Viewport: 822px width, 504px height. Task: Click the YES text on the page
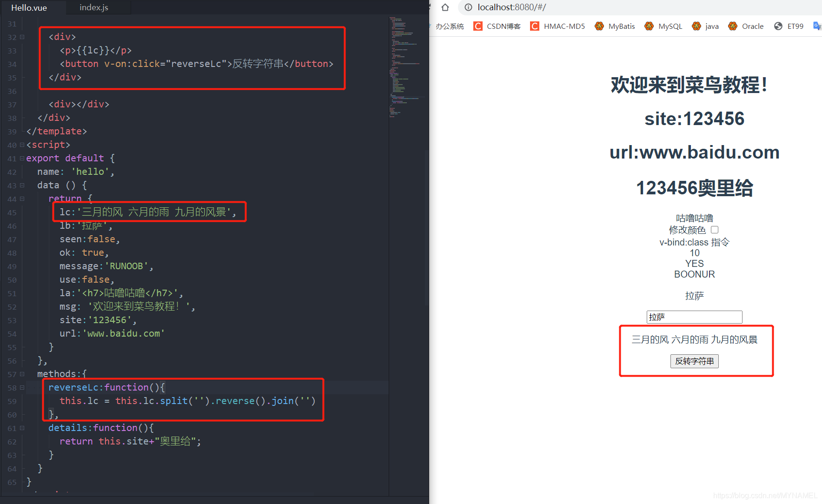[695, 264]
